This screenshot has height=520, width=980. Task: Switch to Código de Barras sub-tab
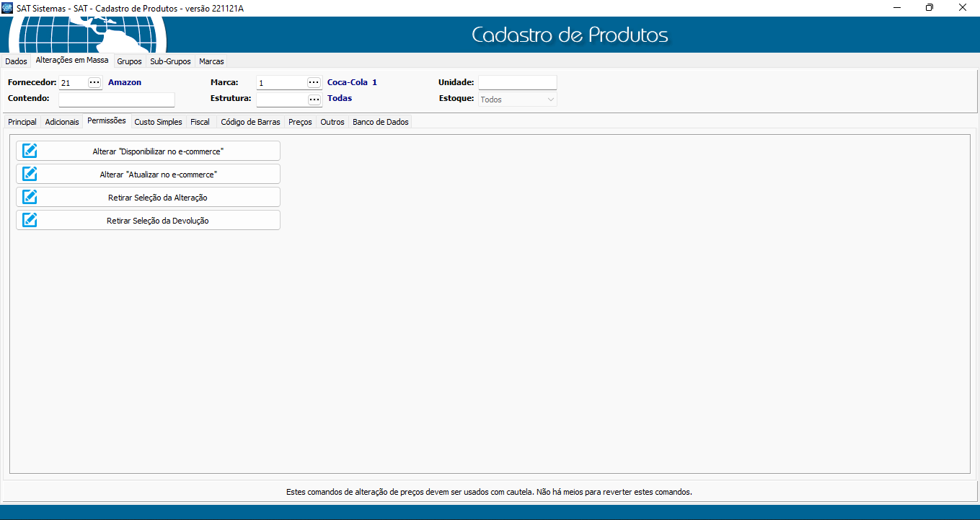[x=250, y=122]
